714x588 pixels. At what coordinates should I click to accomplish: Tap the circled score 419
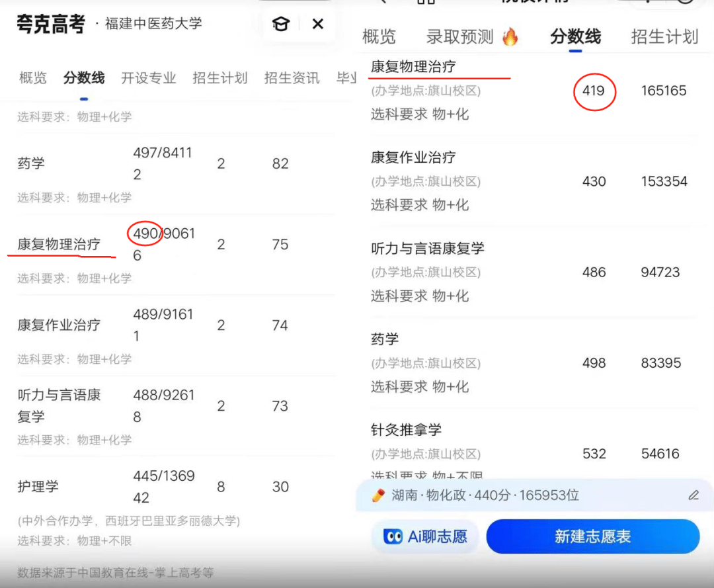click(593, 91)
